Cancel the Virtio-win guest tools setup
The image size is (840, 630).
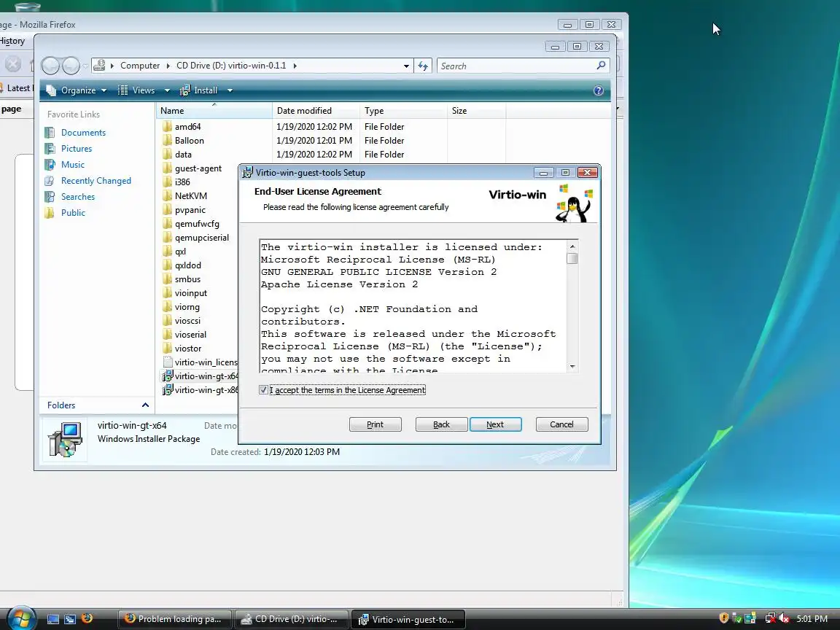click(561, 424)
